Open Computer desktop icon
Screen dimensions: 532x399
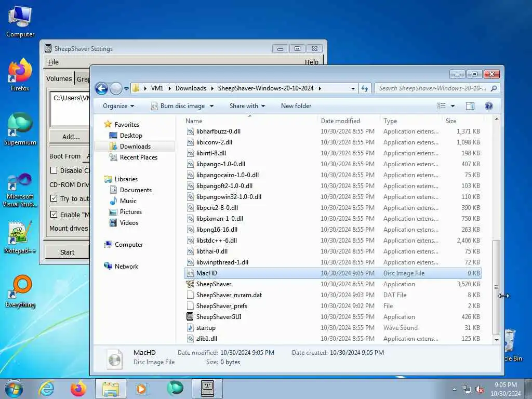coord(20,21)
